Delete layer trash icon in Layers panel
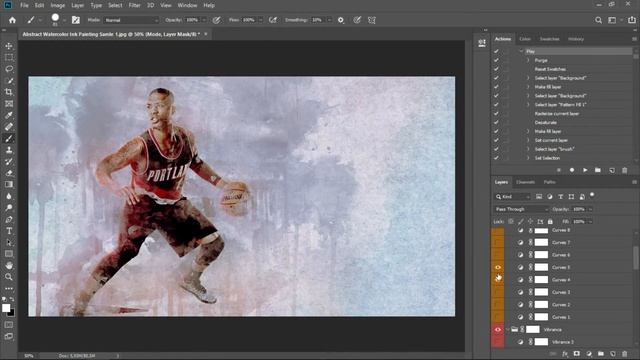 624,354
